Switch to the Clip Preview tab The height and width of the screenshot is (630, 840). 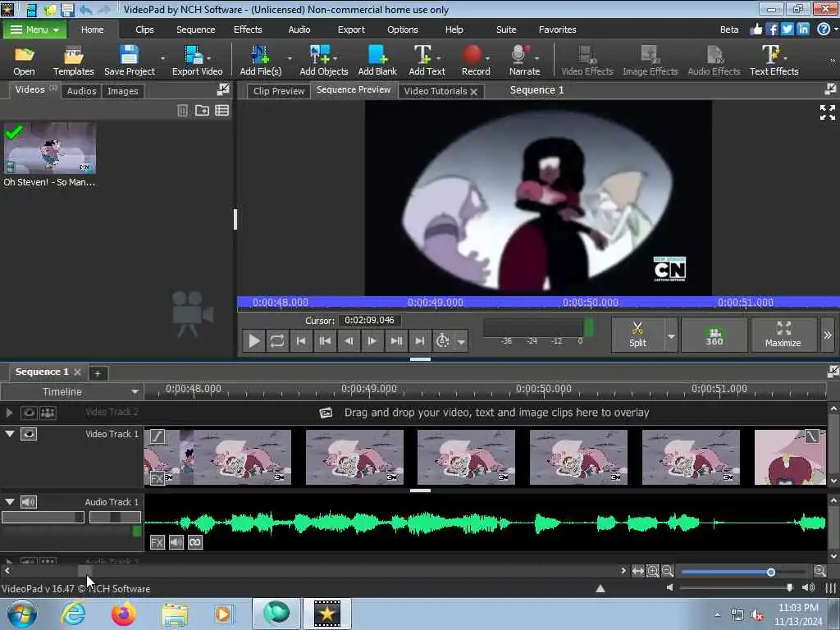279,91
